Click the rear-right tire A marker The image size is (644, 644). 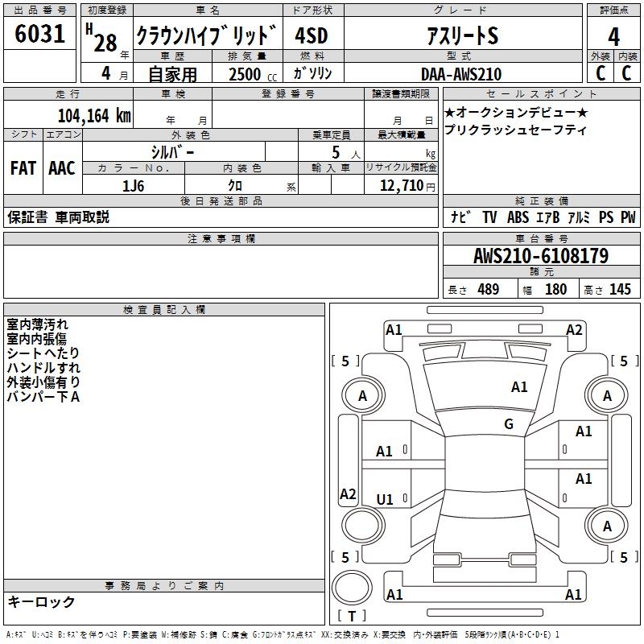coord(607,526)
